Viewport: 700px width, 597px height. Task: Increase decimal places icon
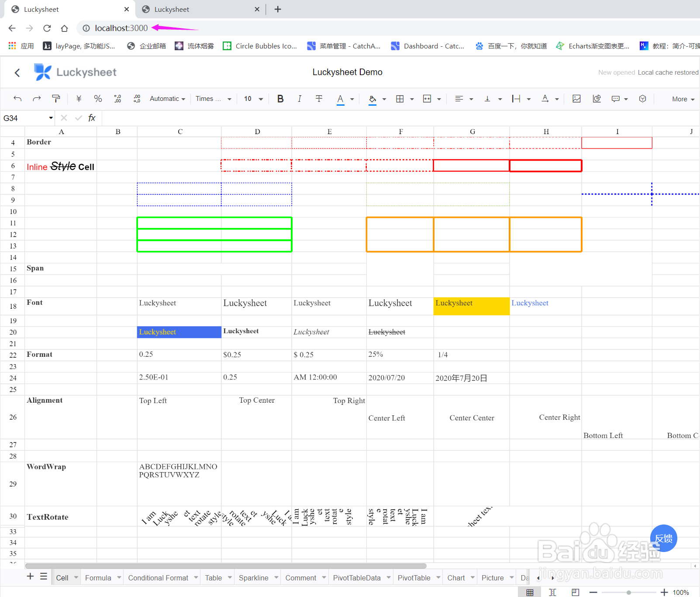pos(137,99)
